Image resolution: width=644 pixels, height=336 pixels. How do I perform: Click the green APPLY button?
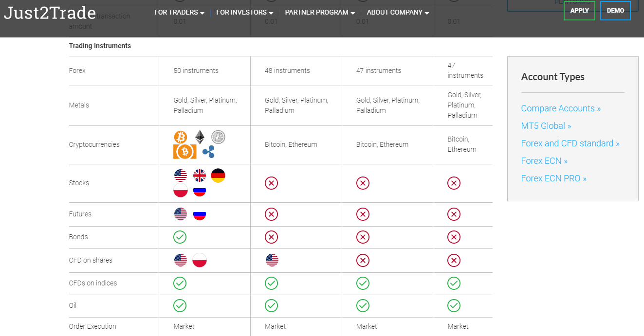(x=579, y=11)
